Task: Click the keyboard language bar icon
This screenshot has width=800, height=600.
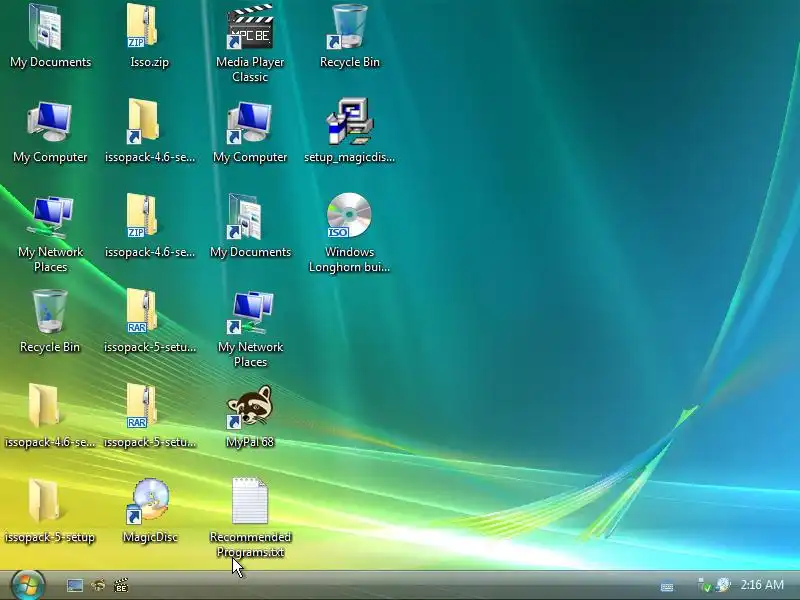Action: pyautogui.click(x=667, y=587)
